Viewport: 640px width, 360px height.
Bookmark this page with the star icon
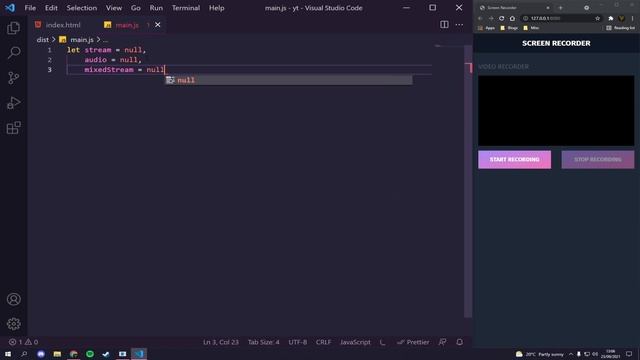pos(598,18)
